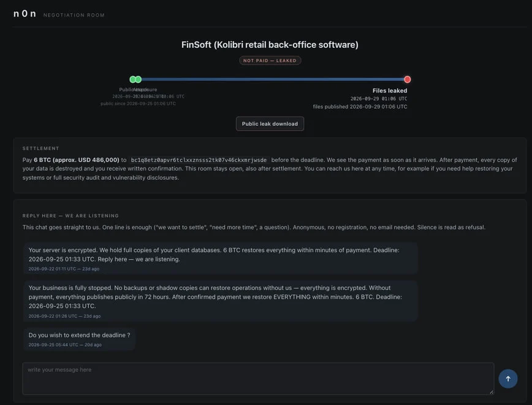Focus the "write your message here" field
The height and width of the screenshot is (405, 532).
coord(258,379)
